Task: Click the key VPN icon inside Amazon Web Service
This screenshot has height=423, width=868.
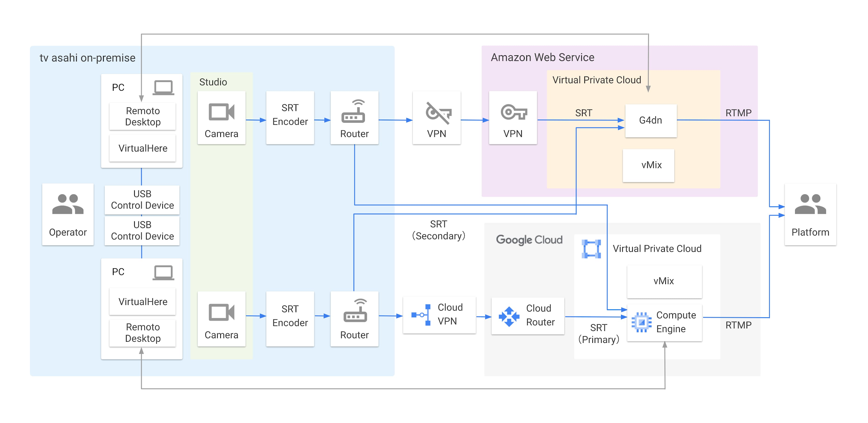Action: (x=514, y=112)
